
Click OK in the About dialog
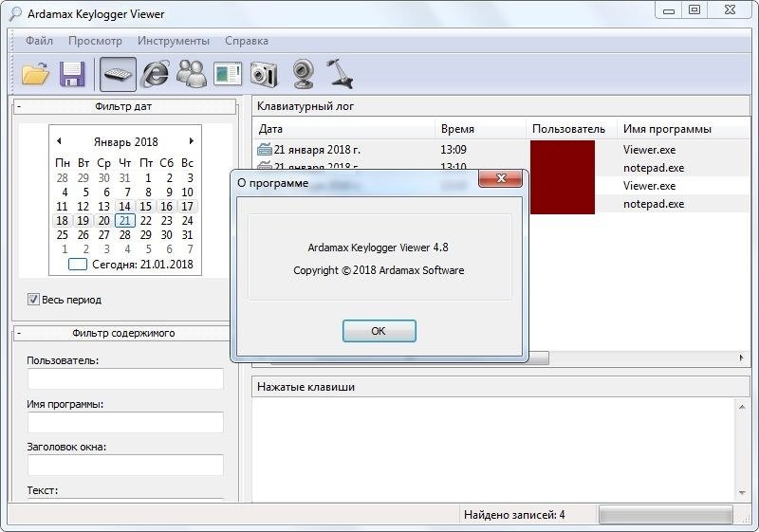(379, 331)
